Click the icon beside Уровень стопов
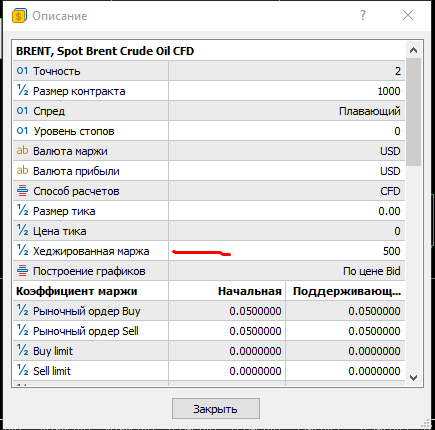Viewport: 435px width, 430px height. (x=22, y=131)
